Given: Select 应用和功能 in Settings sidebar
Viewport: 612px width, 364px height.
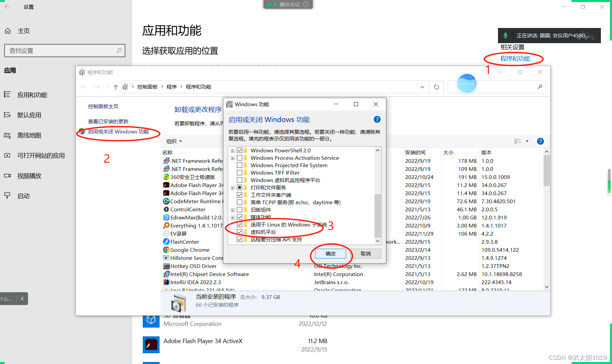Looking at the screenshot, I should click(x=32, y=95).
